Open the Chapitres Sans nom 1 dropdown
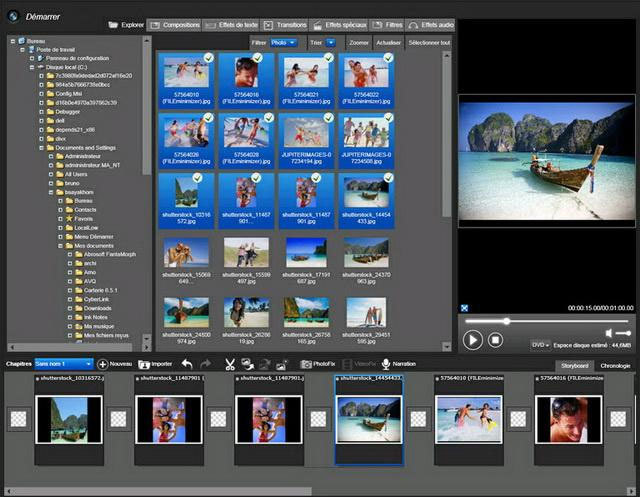 64,364
